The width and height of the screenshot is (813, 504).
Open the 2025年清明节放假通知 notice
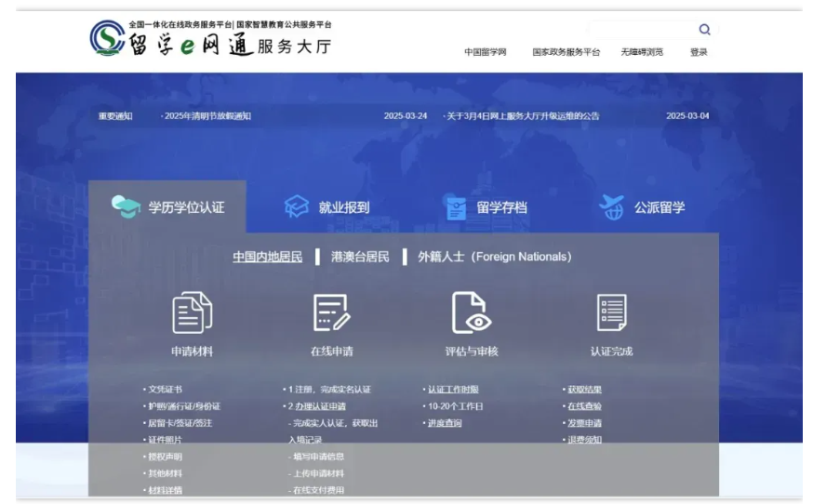coord(208,116)
